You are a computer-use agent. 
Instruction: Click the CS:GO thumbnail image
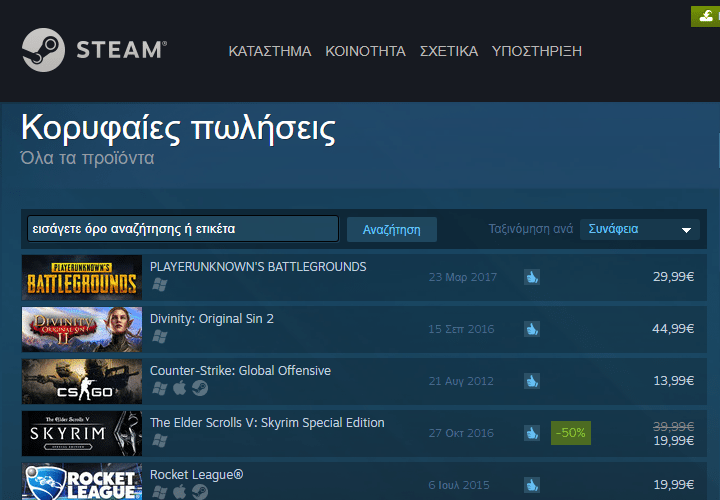click(82, 381)
